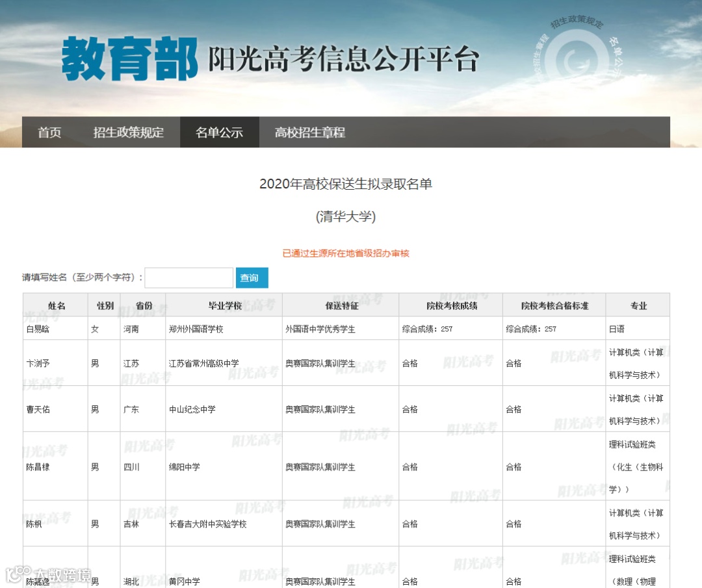Screen dimensions: 702x588
Task: Click the 保送特征 column header
Action: tap(342, 305)
